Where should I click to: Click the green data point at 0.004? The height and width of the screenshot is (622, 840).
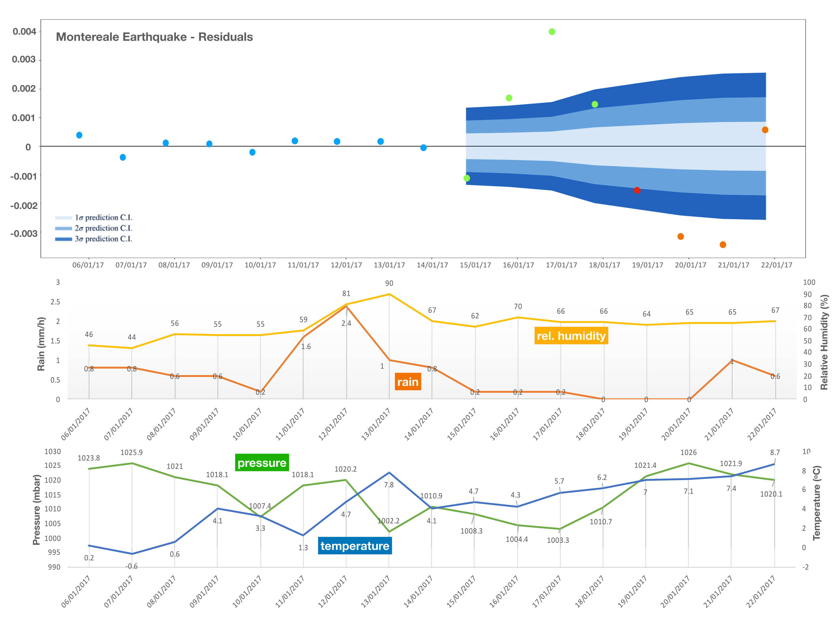[551, 32]
